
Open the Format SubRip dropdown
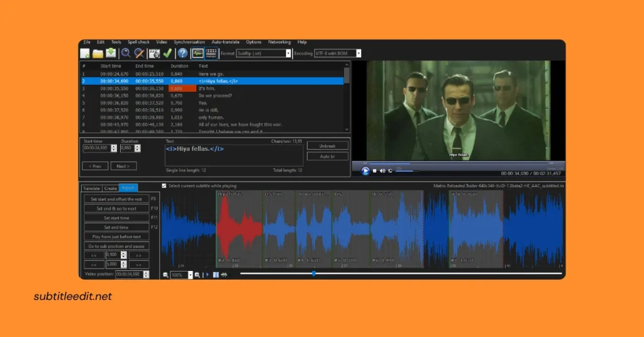click(x=289, y=53)
